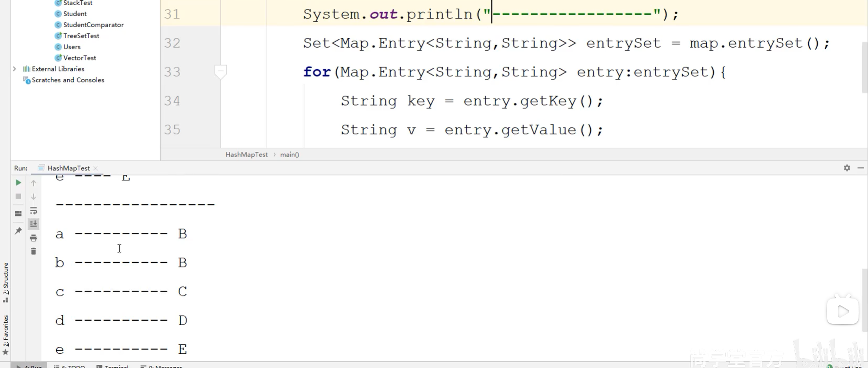This screenshot has height=368, width=868.
Task: Navigate down the stack trace
Action: pos(33,196)
